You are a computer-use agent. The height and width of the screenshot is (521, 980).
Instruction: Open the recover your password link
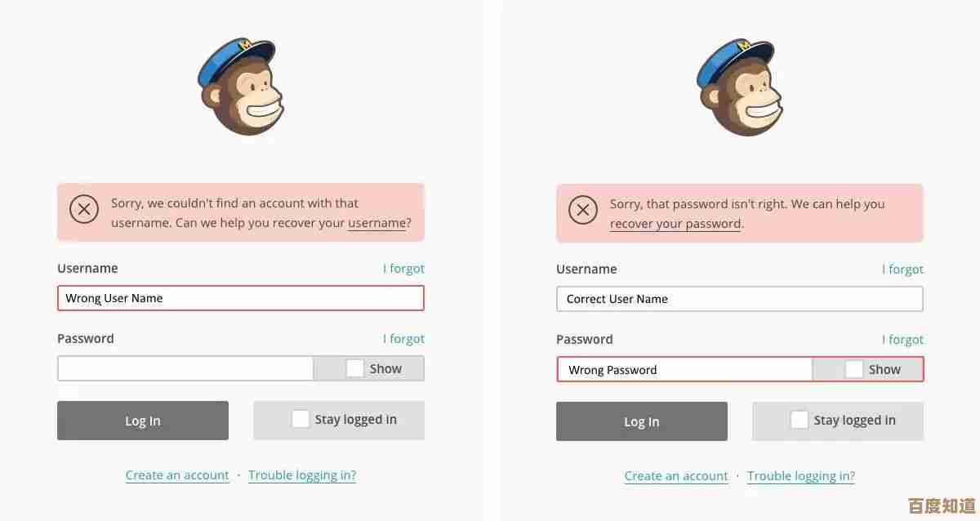click(x=675, y=224)
